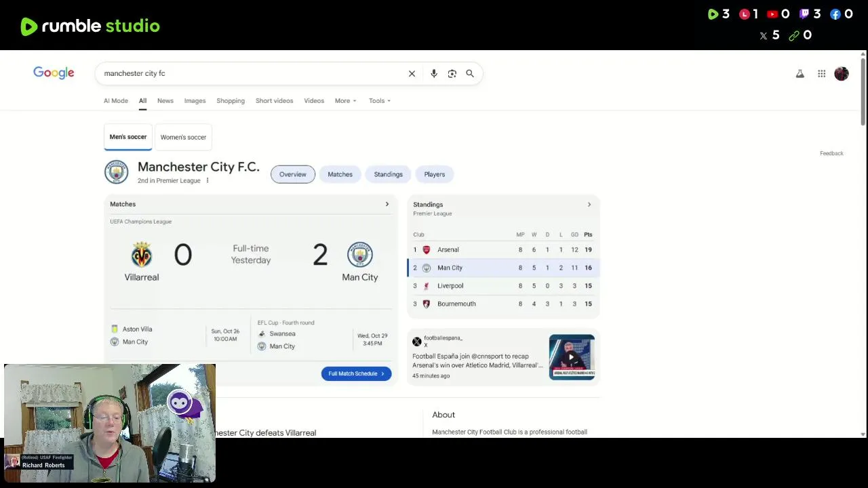Image resolution: width=868 pixels, height=488 pixels.
Task: Click the Rumble studio logo
Action: (90, 26)
